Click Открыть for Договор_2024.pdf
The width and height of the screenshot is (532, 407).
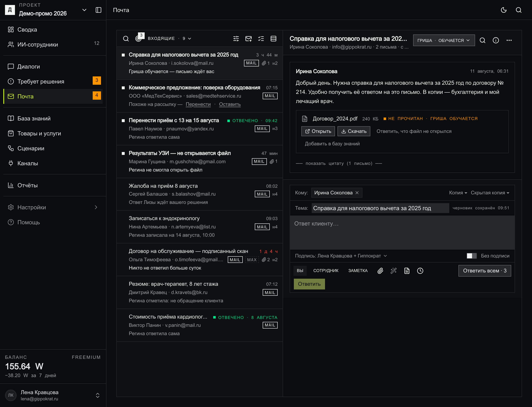(x=318, y=131)
